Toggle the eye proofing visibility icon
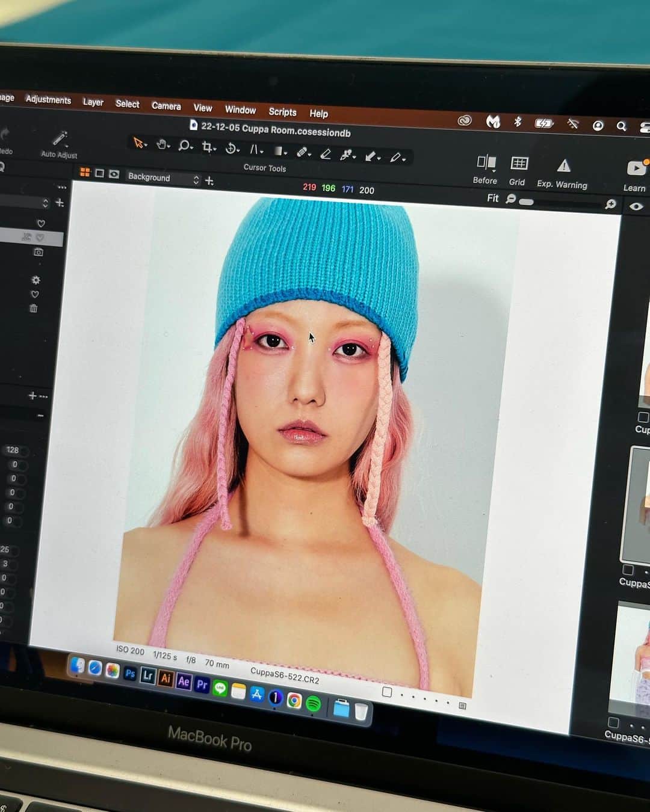Viewport: 650px width, 812px height. (x=636, y=206)
